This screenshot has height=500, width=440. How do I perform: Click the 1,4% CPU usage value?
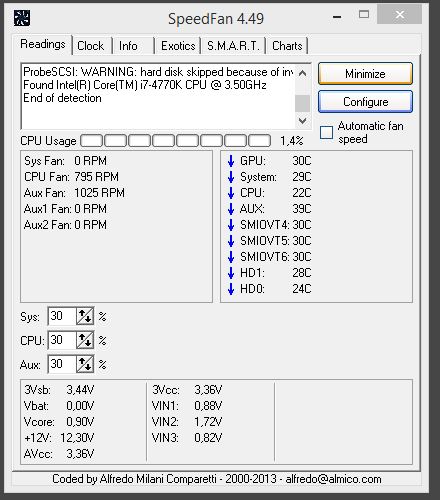click(x=292, y=141)
